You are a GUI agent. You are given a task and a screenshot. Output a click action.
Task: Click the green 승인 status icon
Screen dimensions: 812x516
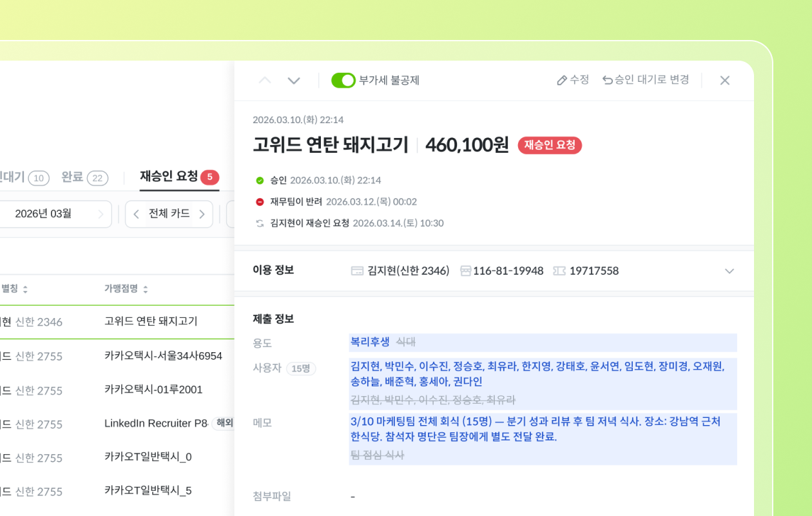[260, 181]
